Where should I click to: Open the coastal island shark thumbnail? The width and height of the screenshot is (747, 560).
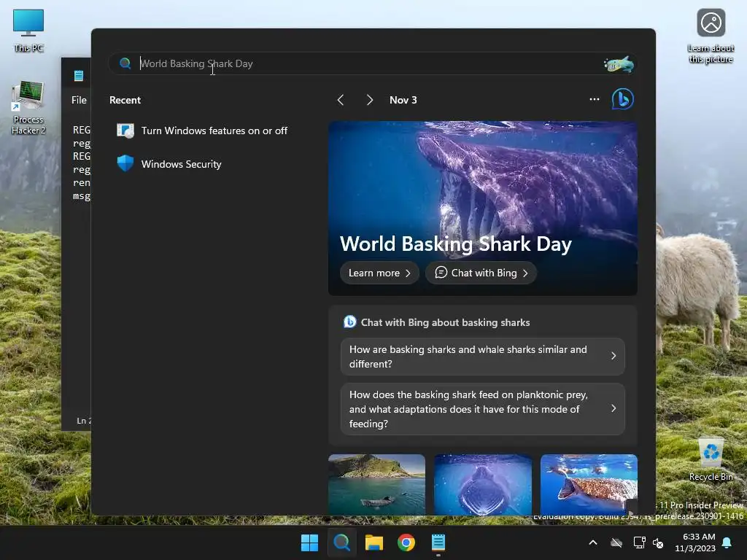tap(377, 484)
